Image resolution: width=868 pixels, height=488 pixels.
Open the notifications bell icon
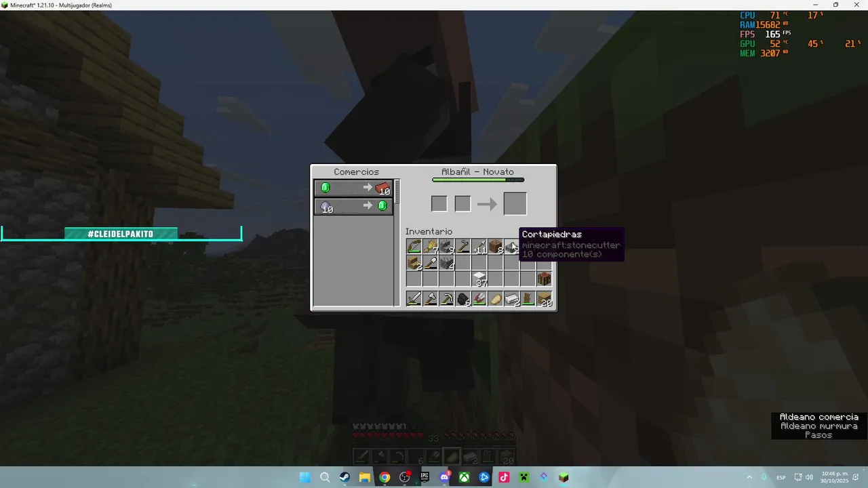856,477
